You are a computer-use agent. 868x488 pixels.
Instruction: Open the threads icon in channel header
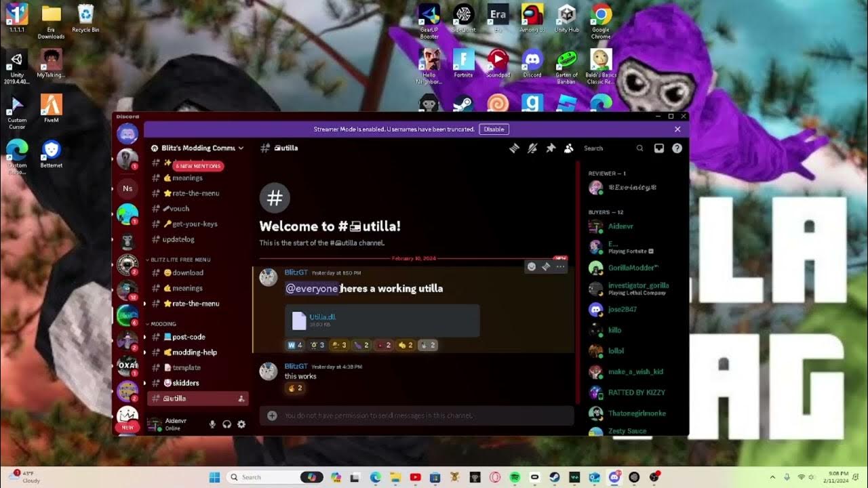point(514,148)
